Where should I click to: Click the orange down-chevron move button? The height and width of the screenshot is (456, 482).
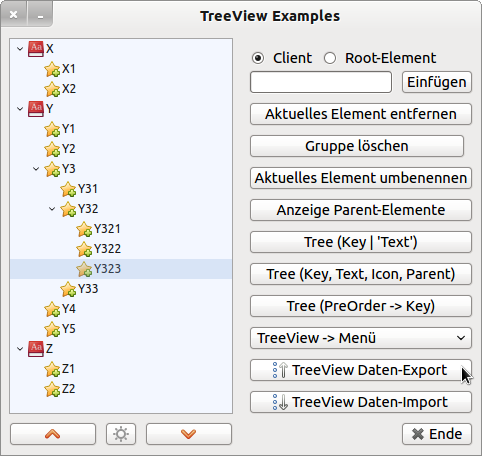click(189, 434)
